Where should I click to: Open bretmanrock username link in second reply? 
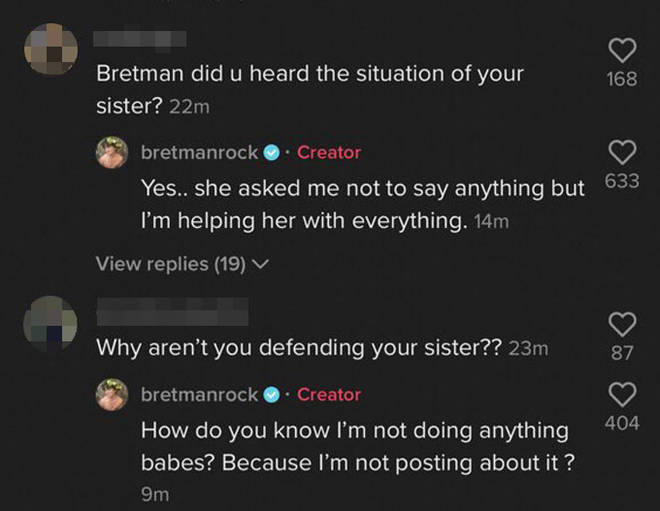tap(199, 395)
